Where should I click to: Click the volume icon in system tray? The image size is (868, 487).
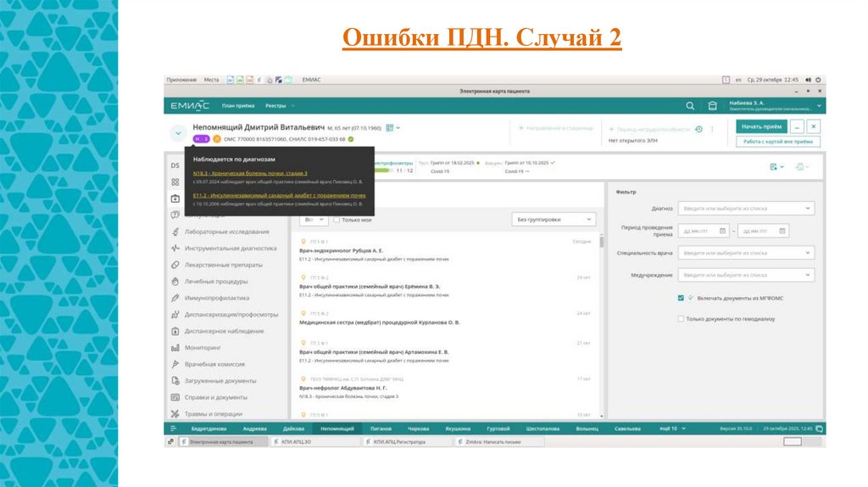808,80
